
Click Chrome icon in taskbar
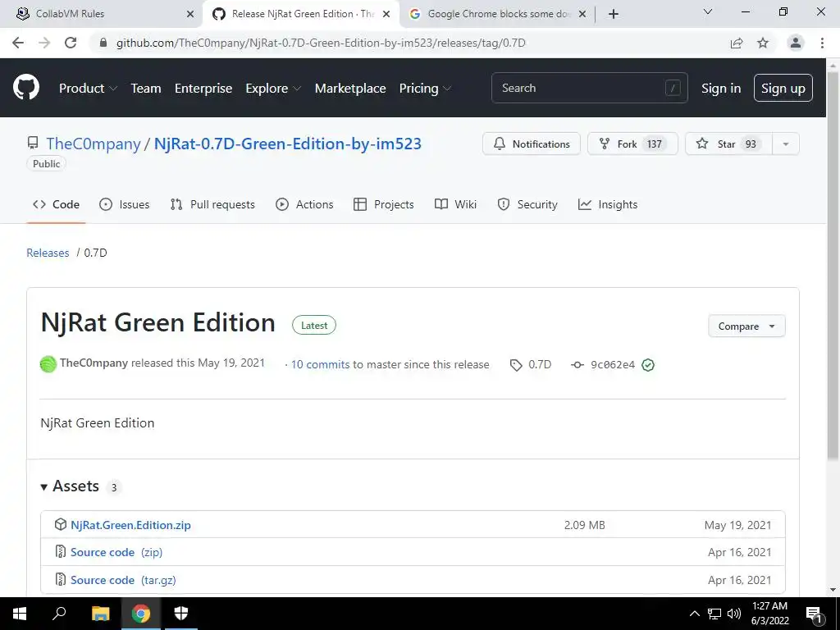[141, 614]
